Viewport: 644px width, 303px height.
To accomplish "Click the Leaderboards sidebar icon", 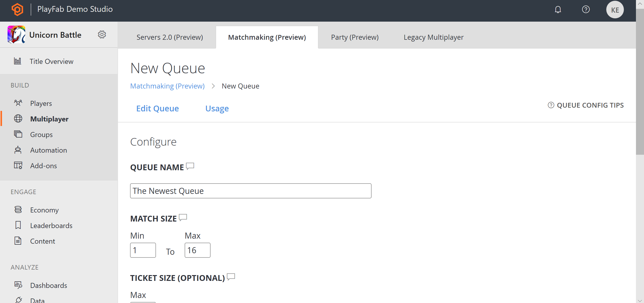I will coord(18,225).
